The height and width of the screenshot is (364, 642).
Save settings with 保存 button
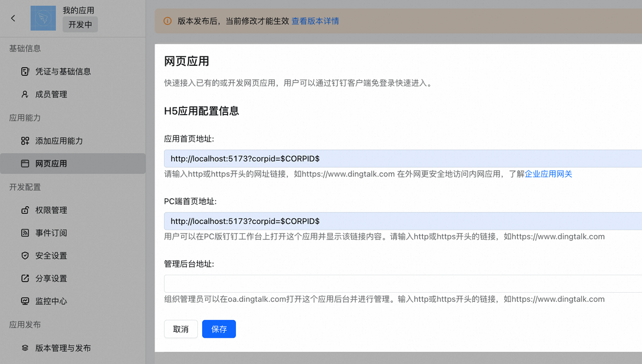[219, 329]
